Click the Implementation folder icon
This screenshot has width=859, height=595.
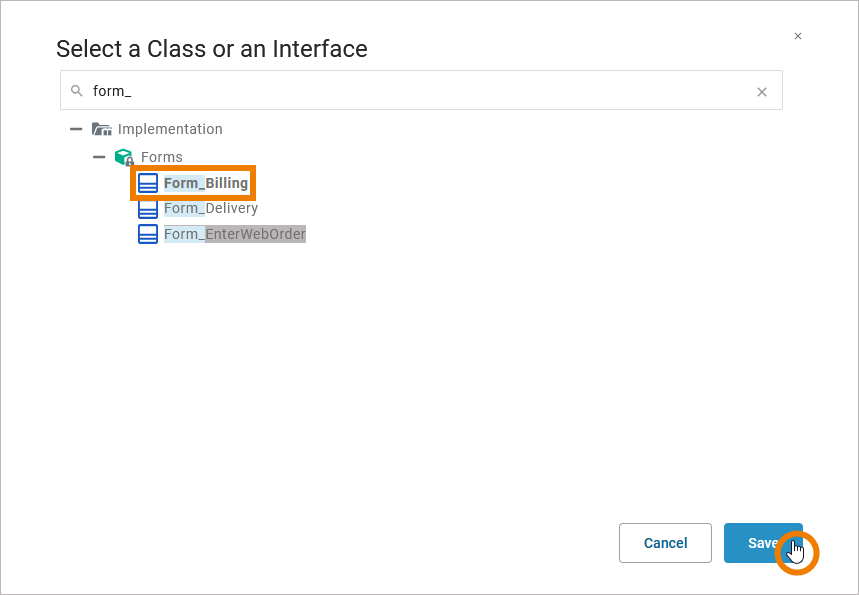click(x=101, y=129)
